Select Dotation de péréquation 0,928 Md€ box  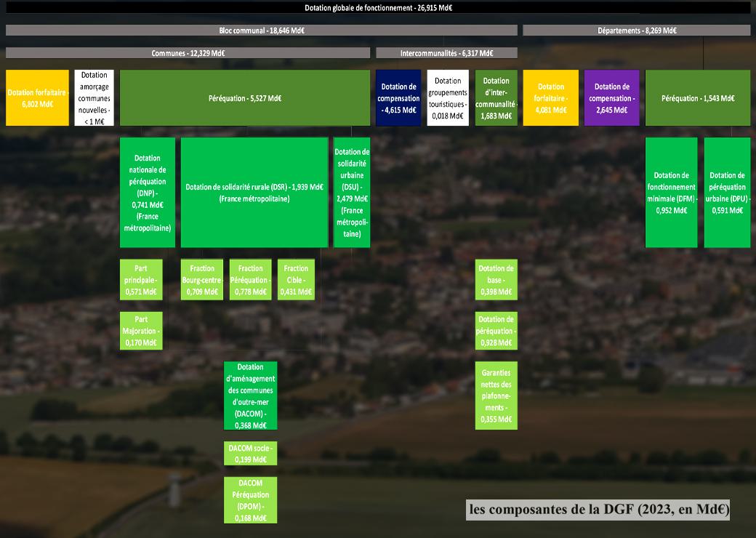coord(496,331)
